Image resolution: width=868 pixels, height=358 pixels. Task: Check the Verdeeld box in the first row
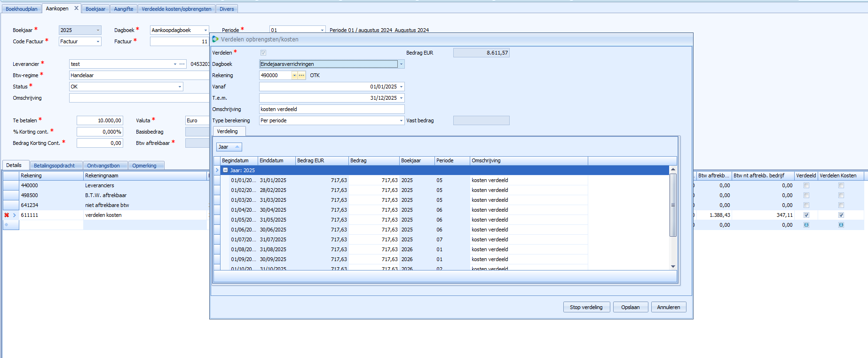806,185
